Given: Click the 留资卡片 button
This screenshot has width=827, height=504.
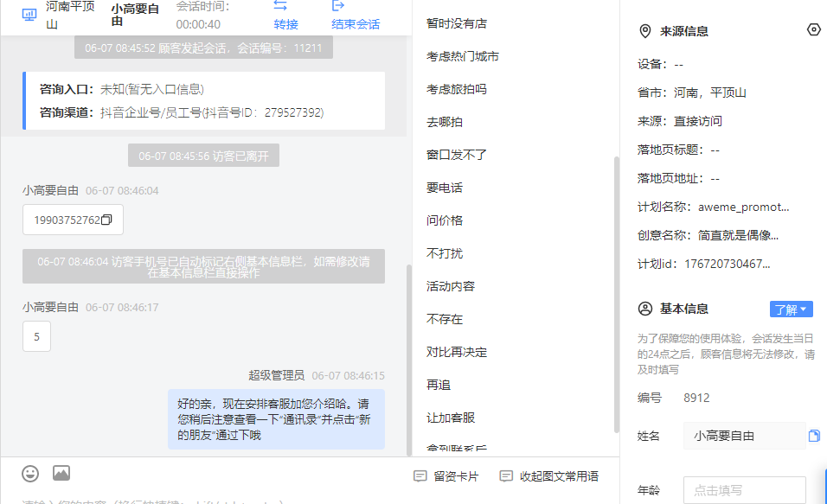Looking at the screenshot, I should 446,476.
